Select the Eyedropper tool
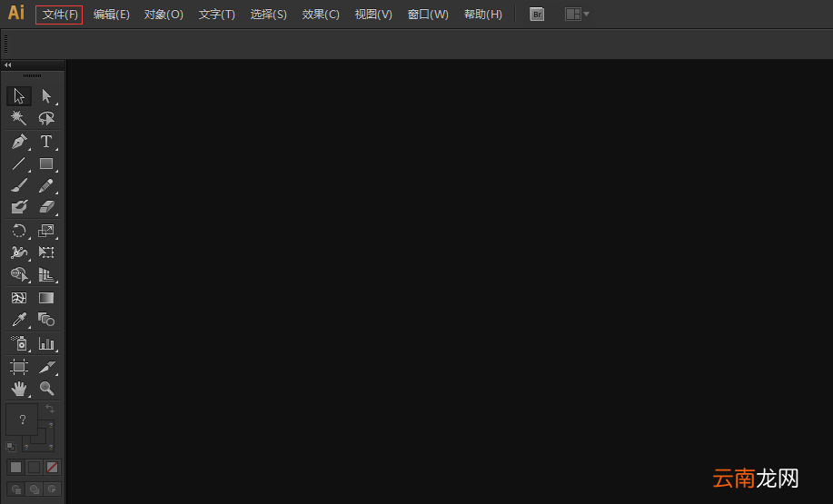Viewport: 833px width, 504px height. tap(18, 319)
